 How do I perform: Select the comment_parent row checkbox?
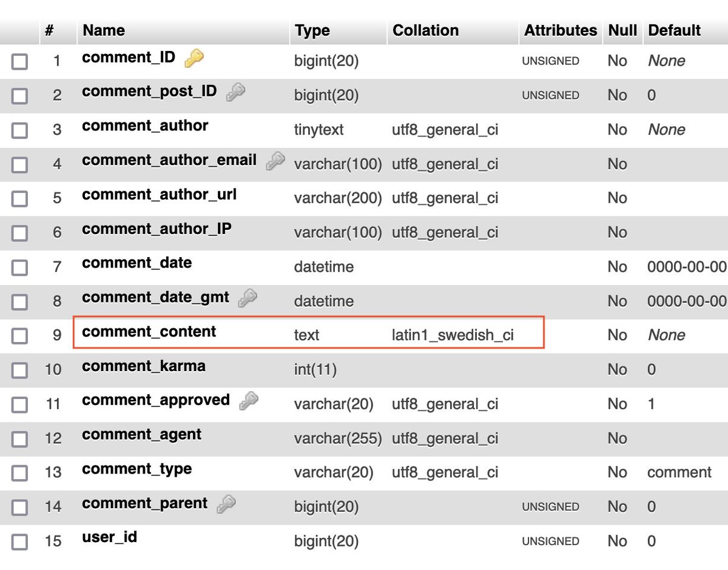click(20, 506)
